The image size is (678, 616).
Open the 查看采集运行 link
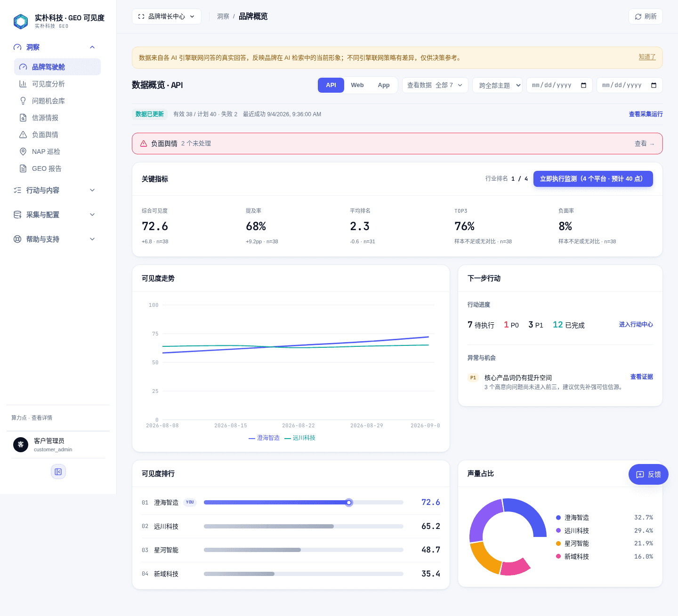[646, 114]
